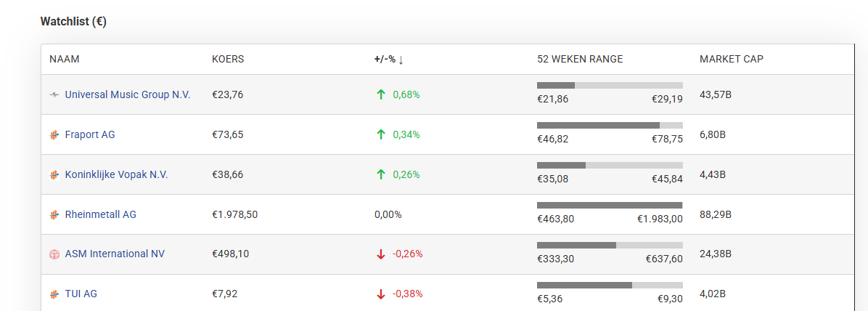Viewport: 868px width, 311px height.
Task: Open the TUI AG stock link
Action: [81, 294]
